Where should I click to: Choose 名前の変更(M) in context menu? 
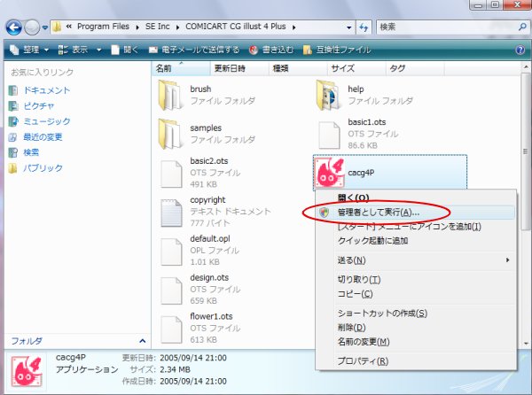(416, 342)
